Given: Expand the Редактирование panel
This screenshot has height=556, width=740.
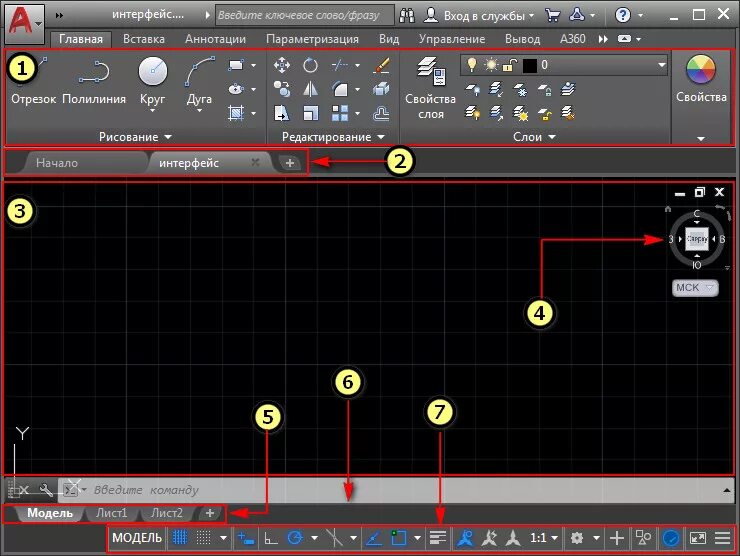Looking at the screenshot, I should 333,137.
